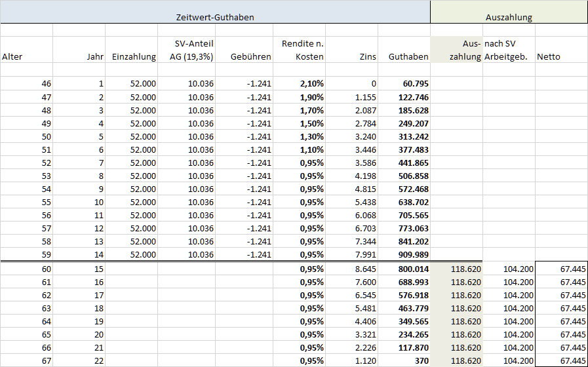The image size is (588, 367).
Task: Select the Guthaben cell showing 800.014
Action: (x=404, y=269)
